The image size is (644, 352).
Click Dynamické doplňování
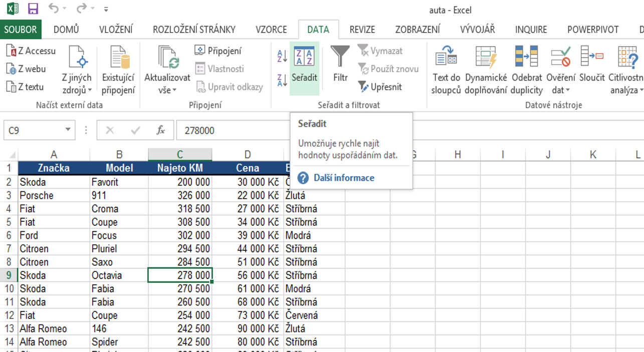click(486, 70)
